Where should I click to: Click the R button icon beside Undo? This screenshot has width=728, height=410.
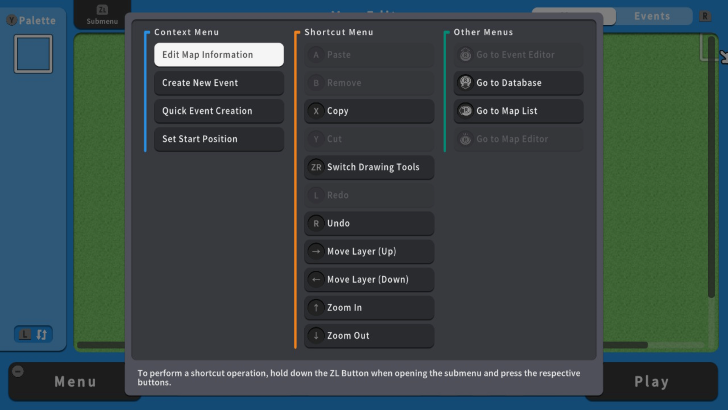click(316, 223)
